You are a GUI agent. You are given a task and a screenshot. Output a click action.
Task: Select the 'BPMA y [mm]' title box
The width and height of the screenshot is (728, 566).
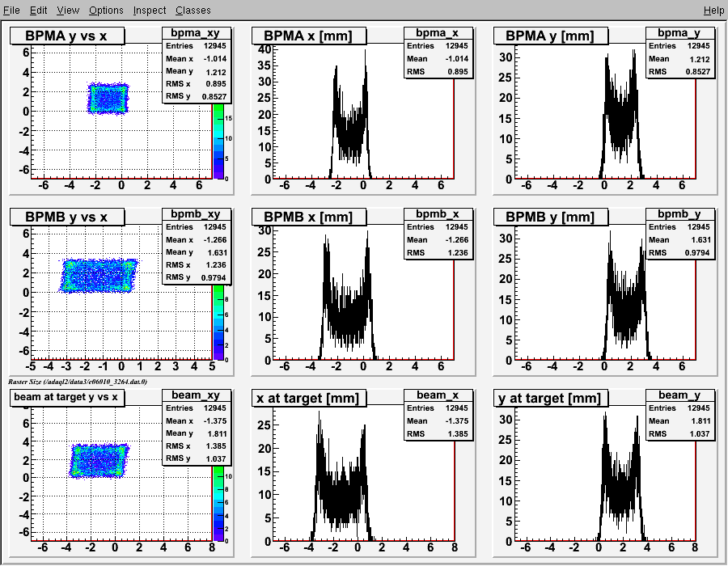[550, 36]
